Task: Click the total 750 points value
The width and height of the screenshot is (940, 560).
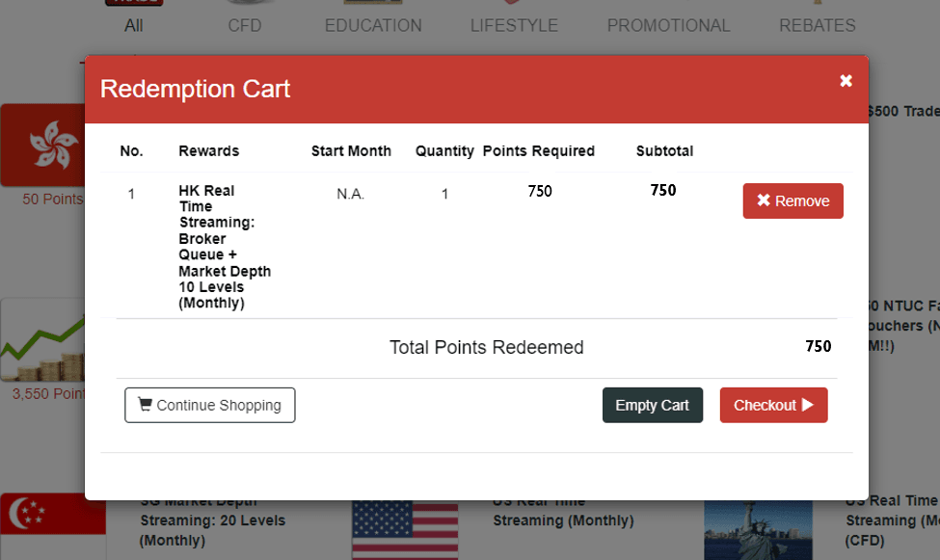Action: coord(819,346)
